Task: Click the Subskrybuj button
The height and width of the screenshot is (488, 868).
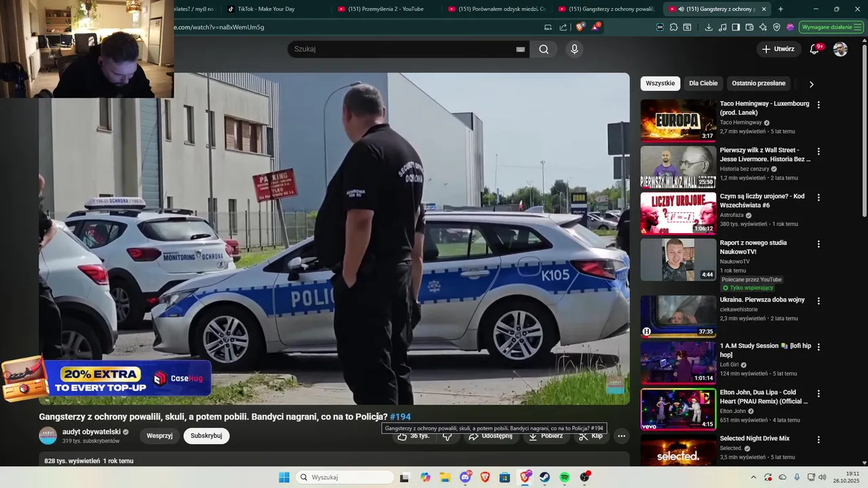Action: [x=206, y=436]
